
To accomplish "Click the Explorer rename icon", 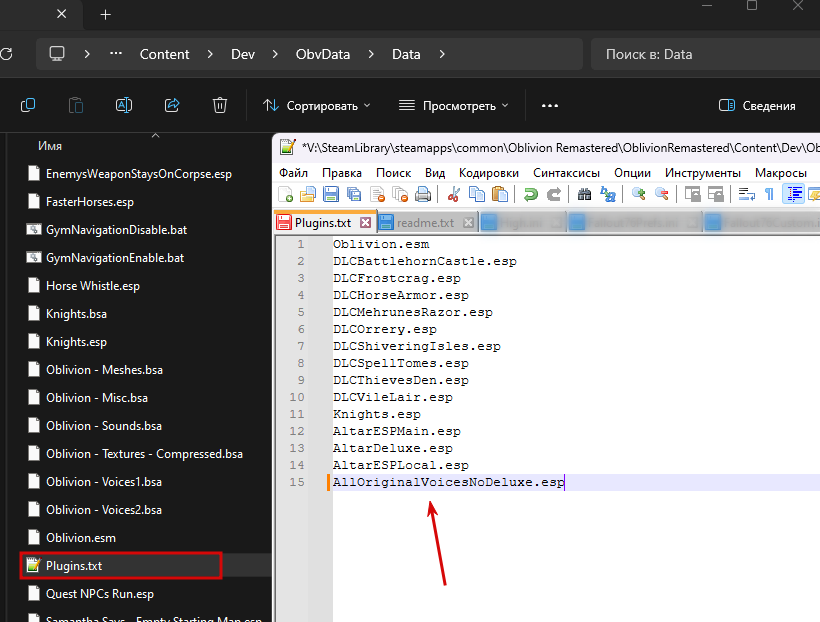I will point(124,106).
